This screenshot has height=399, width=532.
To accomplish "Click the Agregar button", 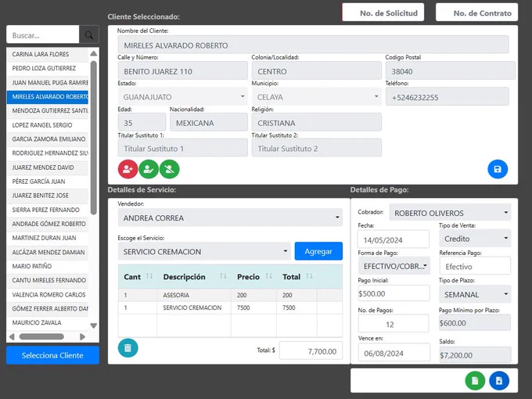I will tap(318, 251).
